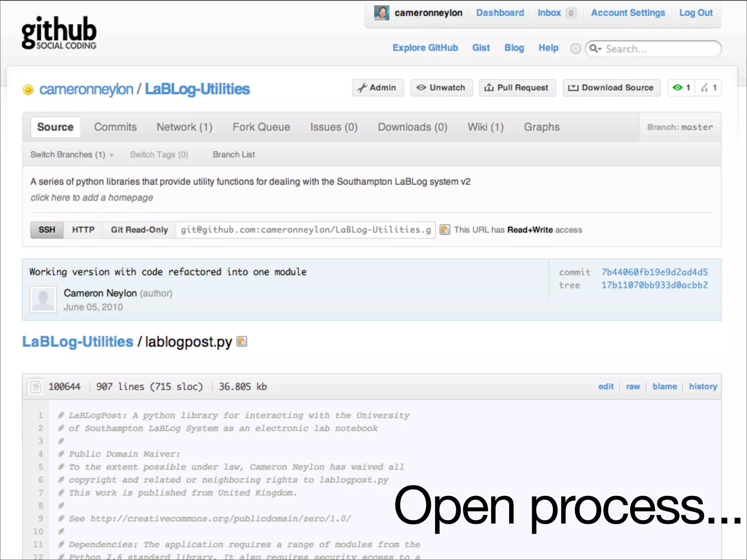Open LaBLog-Utilities breadcrumb link
The height and width of the screenshot is (560, 747).
coord(78,342)
